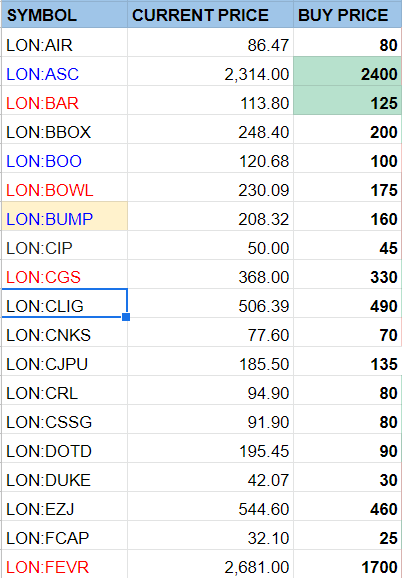This screenshot has width=402, height=578.
Task: Click current price 91.90
Action: [210, 419]
